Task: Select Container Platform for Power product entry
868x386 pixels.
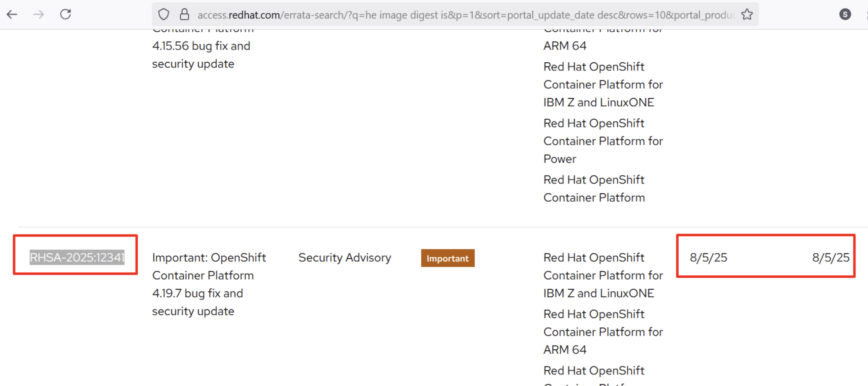Action: [603, 141]
